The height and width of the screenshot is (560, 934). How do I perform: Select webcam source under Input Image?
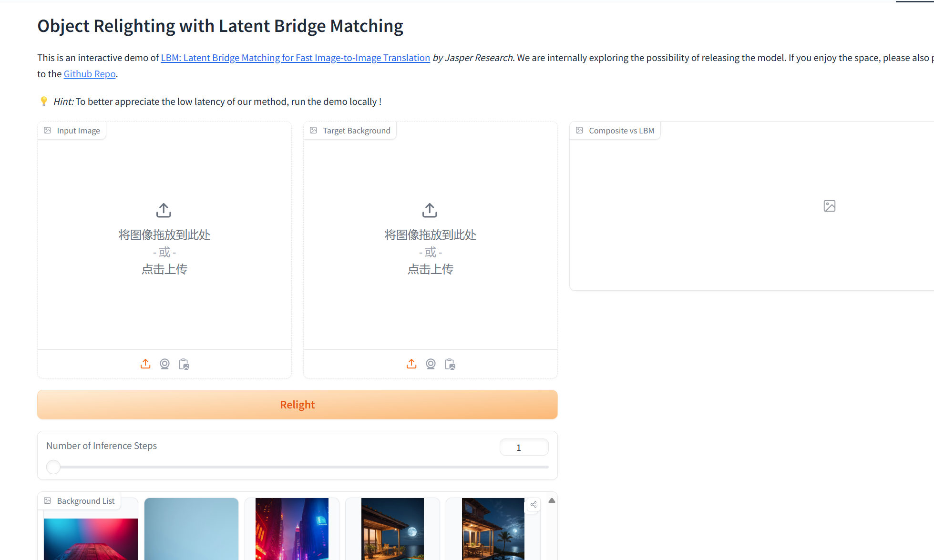coord(164,364)
